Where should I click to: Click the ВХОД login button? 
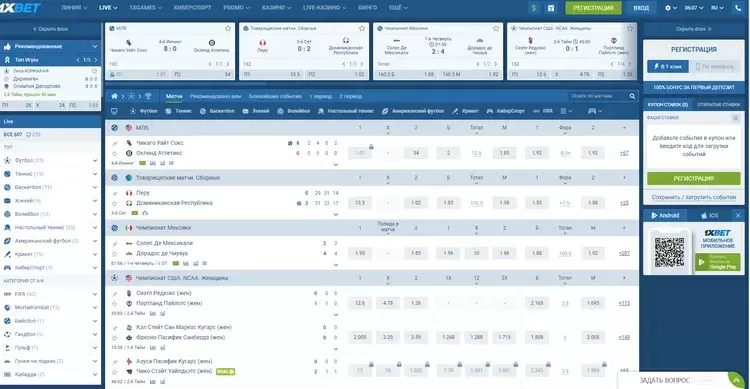click(x=641, y=8)
